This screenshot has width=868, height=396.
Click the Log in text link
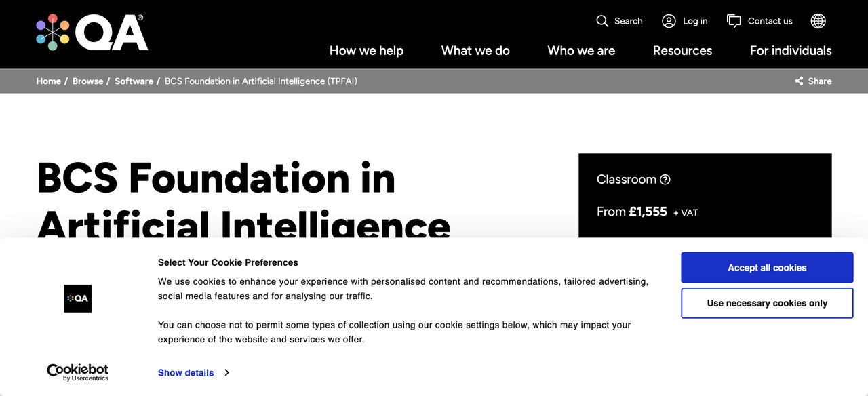point(695,21)
